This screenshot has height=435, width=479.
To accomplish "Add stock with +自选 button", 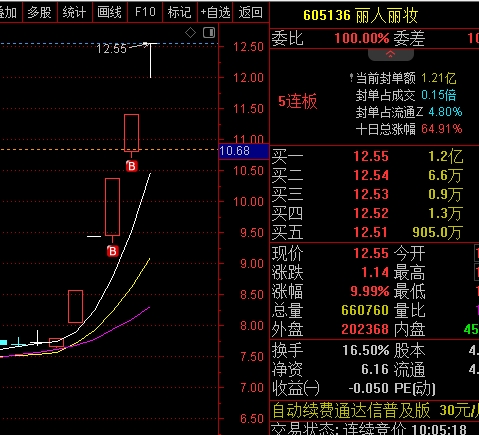I will 215,12.
